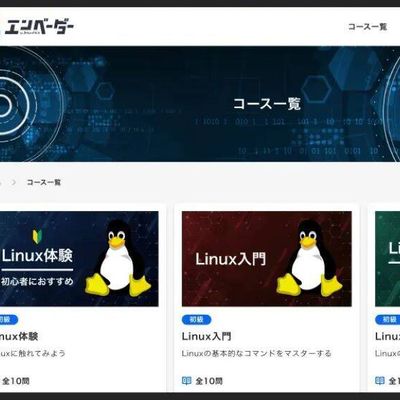The image size is (400, 400).
Task: Select the Linuxの基本的なコマンドをマスターする description
Action: coord(257,353)
